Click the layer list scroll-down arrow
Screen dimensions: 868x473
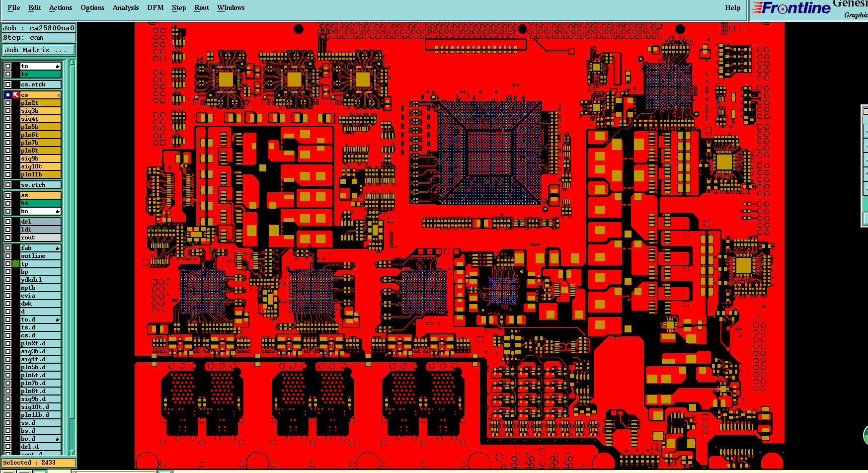pos(72,452)
